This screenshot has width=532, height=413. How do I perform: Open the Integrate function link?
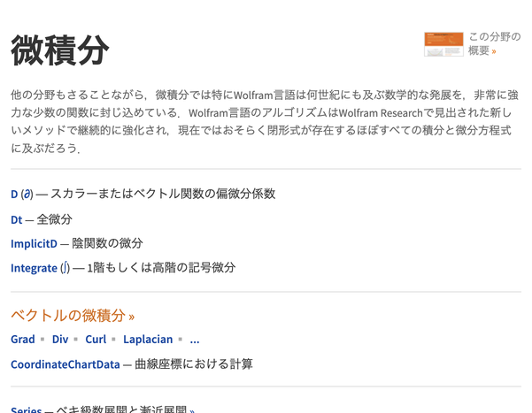[x=34, y=268]
